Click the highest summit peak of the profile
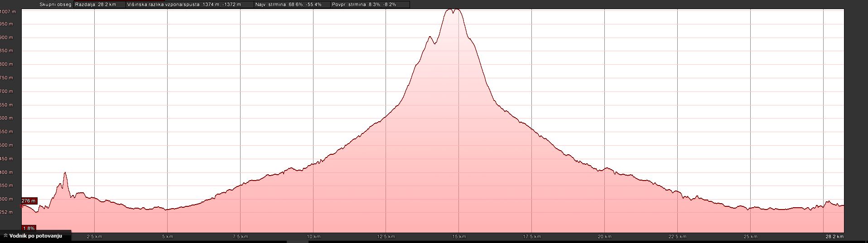Screen dimensions: 868x243 coord(456,9)
